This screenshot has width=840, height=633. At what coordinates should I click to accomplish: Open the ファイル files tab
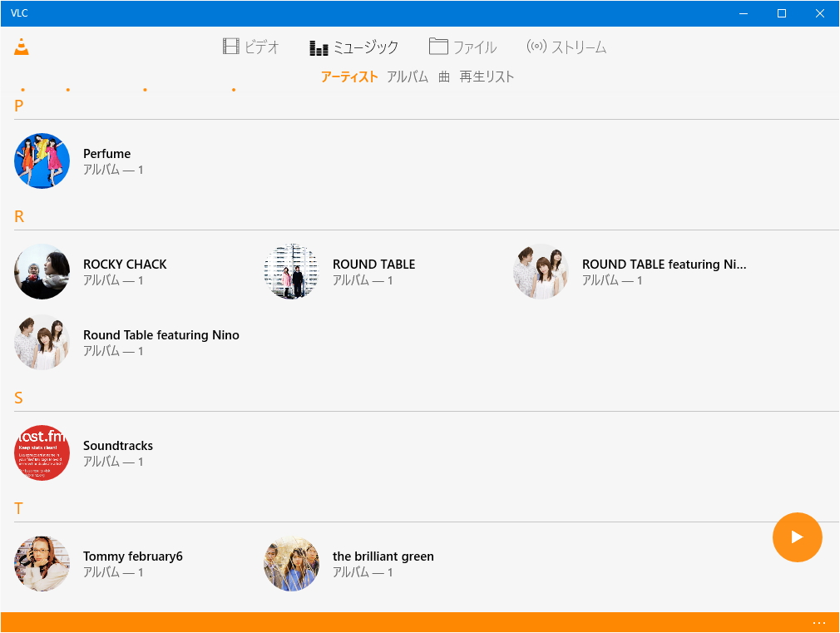click(463, 47)
